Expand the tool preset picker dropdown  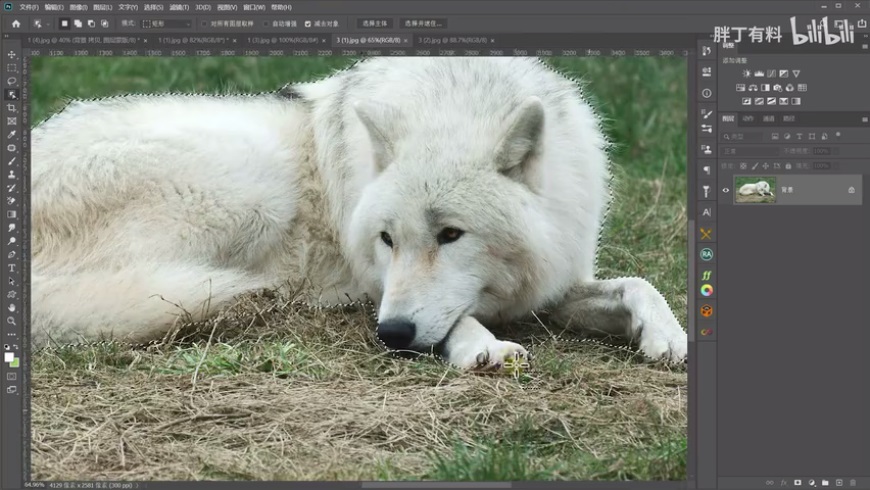tap(42, 23)
